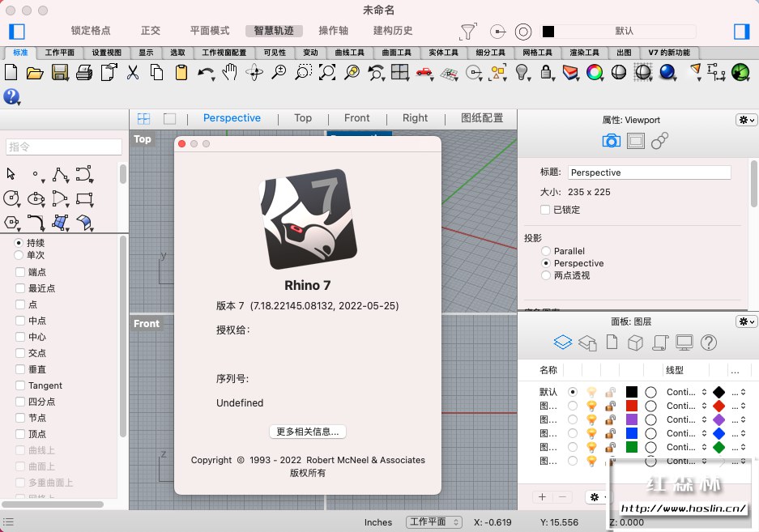Toggle the 智慧轨迹 button
This screenshot has width=759, height=532.
click(x=274, y=31)
